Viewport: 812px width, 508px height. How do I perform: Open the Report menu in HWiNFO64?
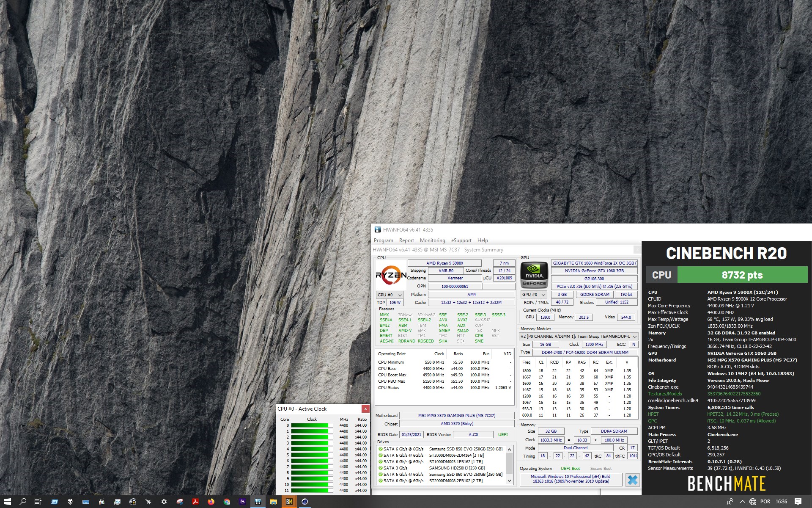click(406, 240)
